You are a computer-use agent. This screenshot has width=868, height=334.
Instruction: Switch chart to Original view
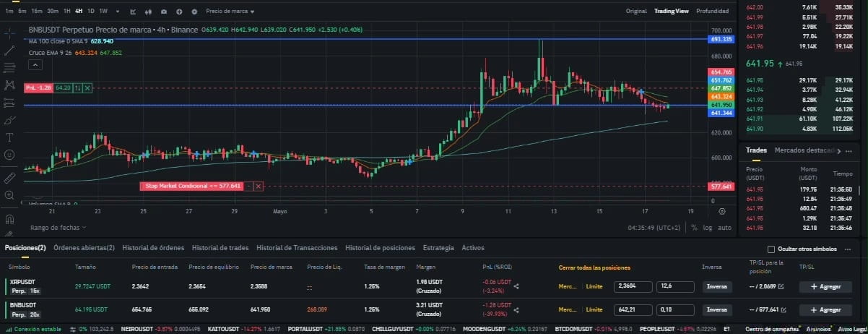coord(636,11)
